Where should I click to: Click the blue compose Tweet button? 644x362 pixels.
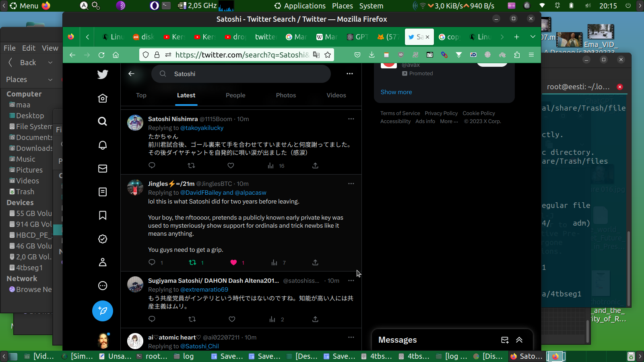pyautogui.click(x=103, y=311)
